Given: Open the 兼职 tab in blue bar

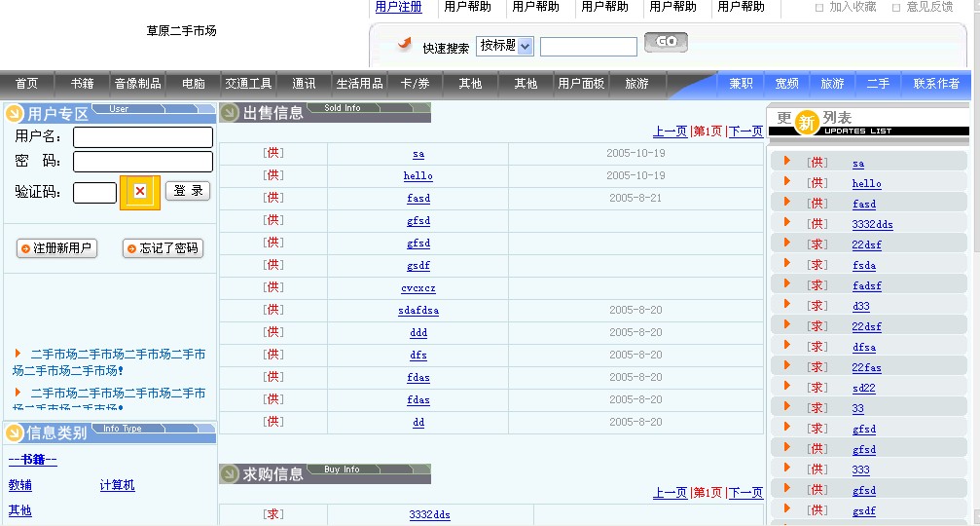Looking at the screenshot, I should tap(741, 84).
